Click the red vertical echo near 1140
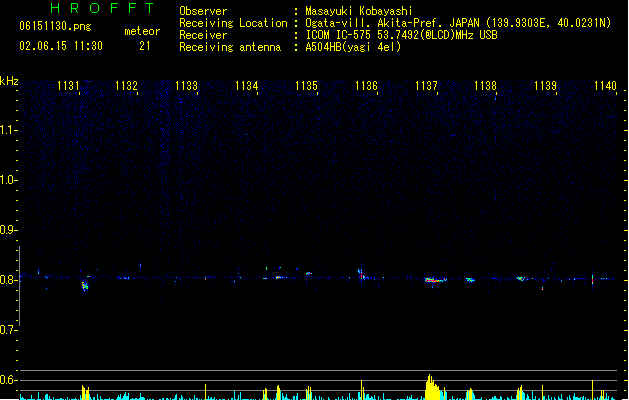 592,279
